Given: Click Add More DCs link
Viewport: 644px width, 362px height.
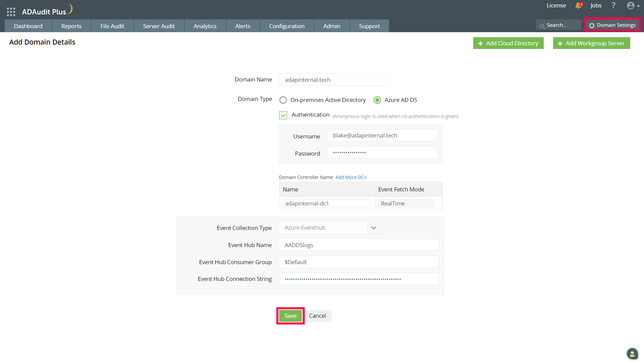Looking at the screenshot, I should click(351, 177).
